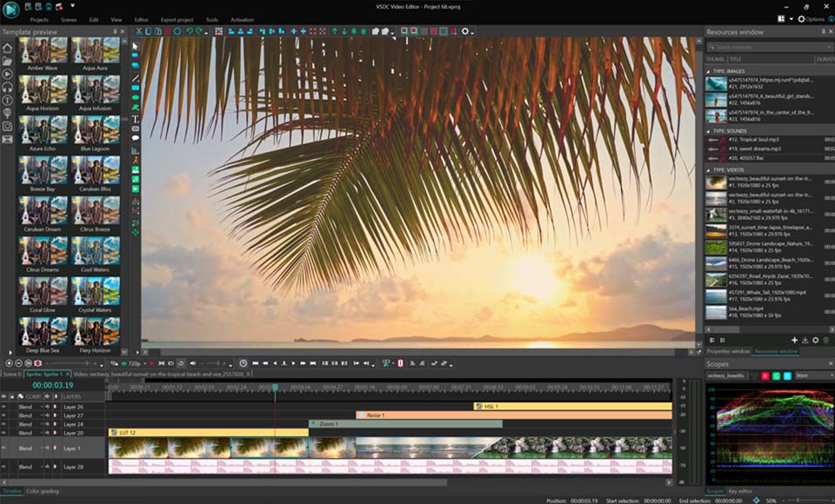Hide Layer 26 using its eye icon
The width and height of the screenshot is (835, 504).
[x=4, y=407]
